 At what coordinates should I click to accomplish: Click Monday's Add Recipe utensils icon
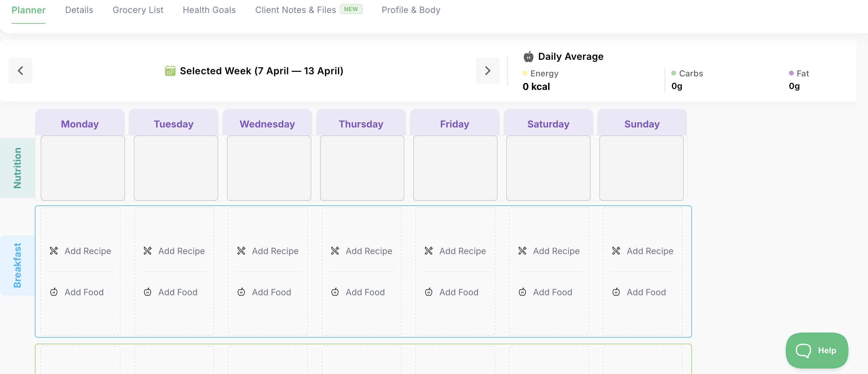54,250
